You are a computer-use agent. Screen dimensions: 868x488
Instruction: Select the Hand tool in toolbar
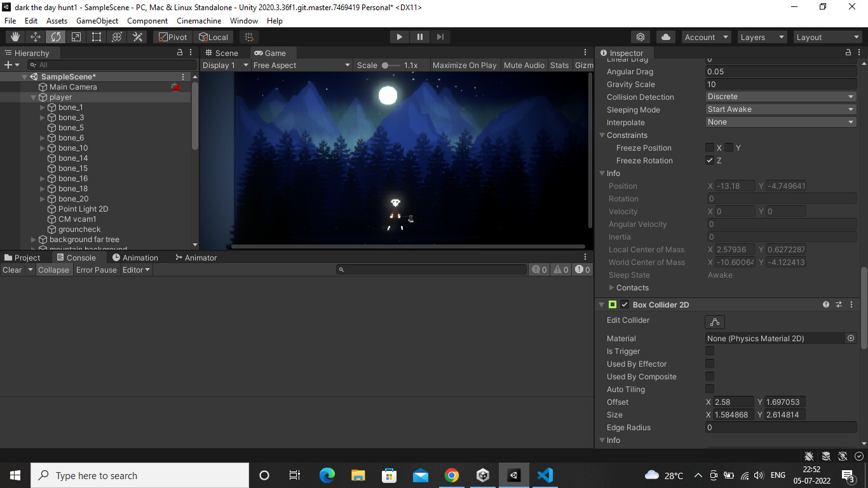[x=15, y=37]
